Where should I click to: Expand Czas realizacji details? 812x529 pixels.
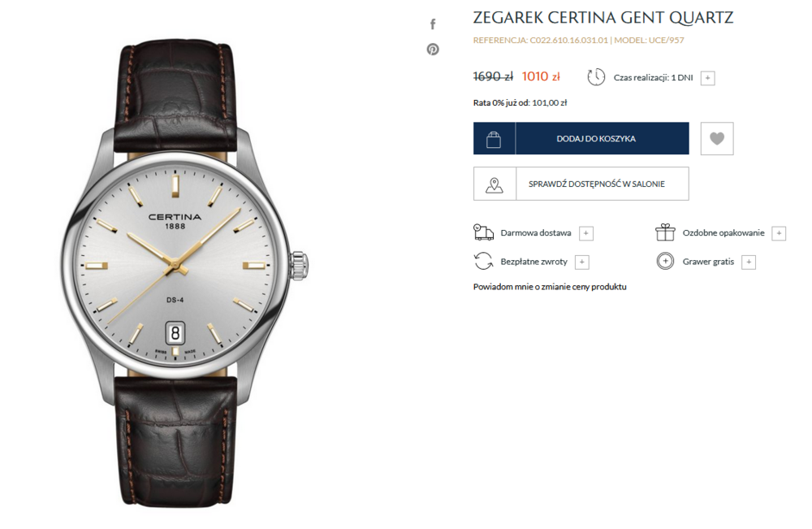point(707,78)
